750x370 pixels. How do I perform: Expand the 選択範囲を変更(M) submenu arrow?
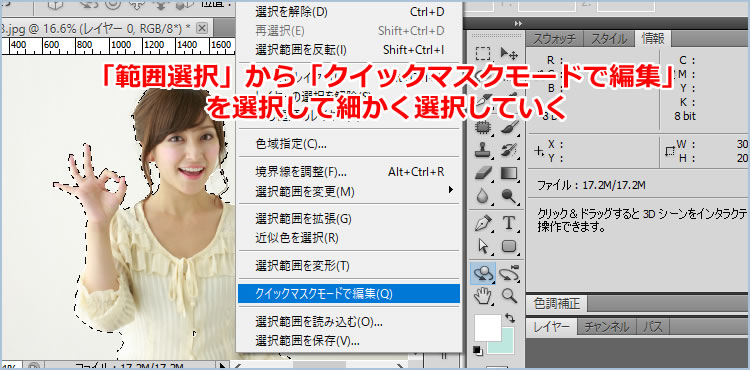[x=450, y=190]
